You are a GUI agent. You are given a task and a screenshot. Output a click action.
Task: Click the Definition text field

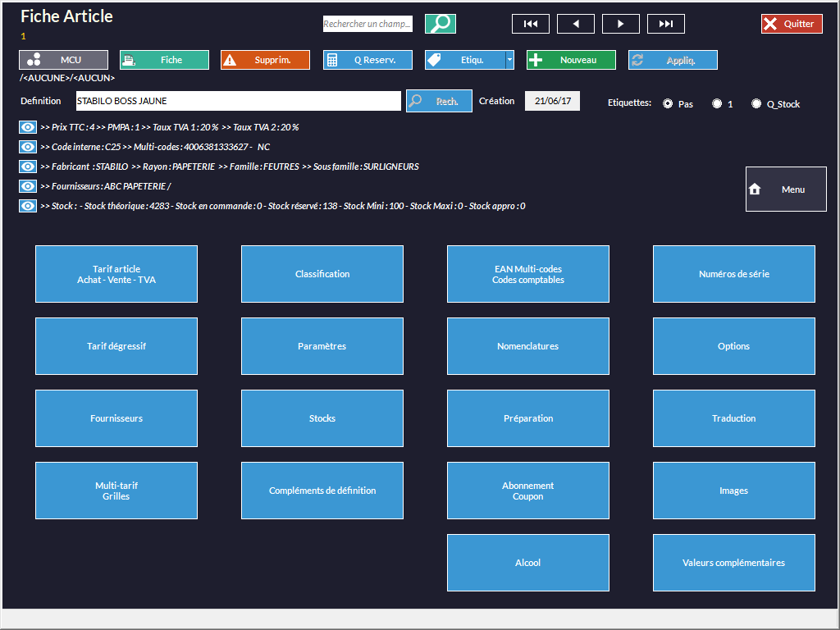pos(238,101)
